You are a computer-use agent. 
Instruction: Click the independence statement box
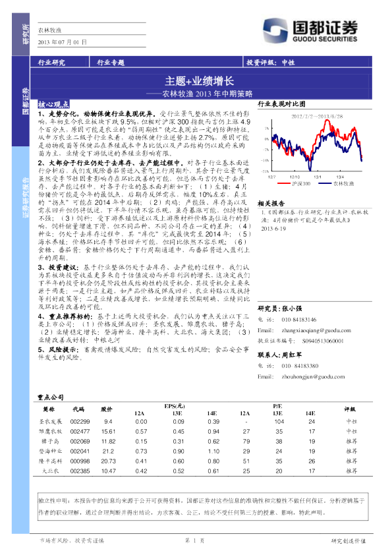203,506
